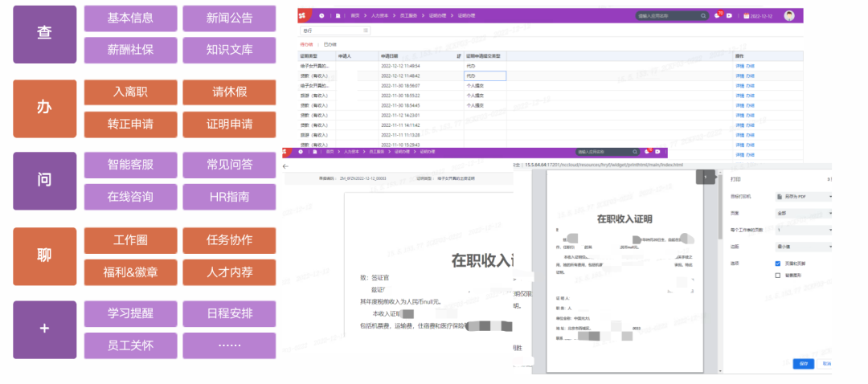The width and height of the screenshot is (868, 384).
Task: Click the blue 保存 button in print dialog
Action: point(803,363)
